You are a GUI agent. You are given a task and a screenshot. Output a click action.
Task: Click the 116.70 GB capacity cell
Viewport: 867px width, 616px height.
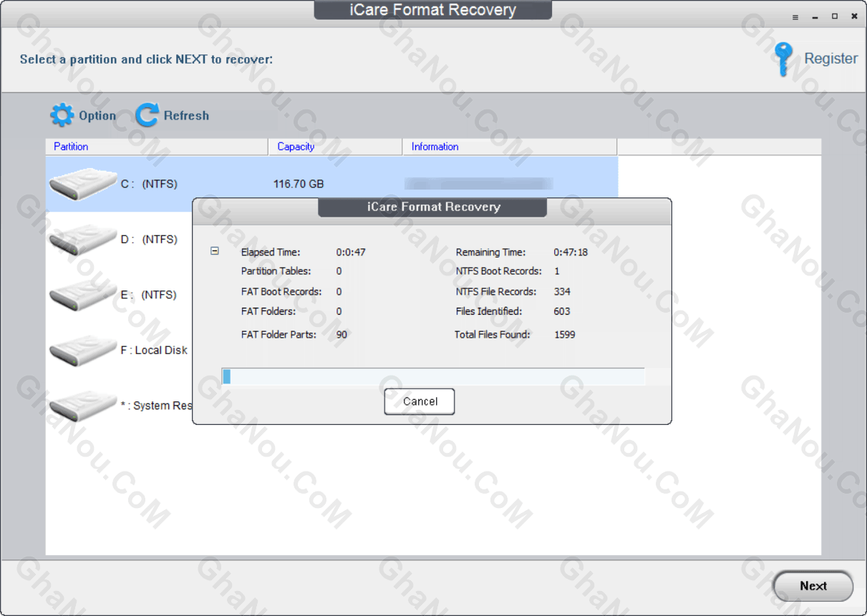[x=299, y=185]
